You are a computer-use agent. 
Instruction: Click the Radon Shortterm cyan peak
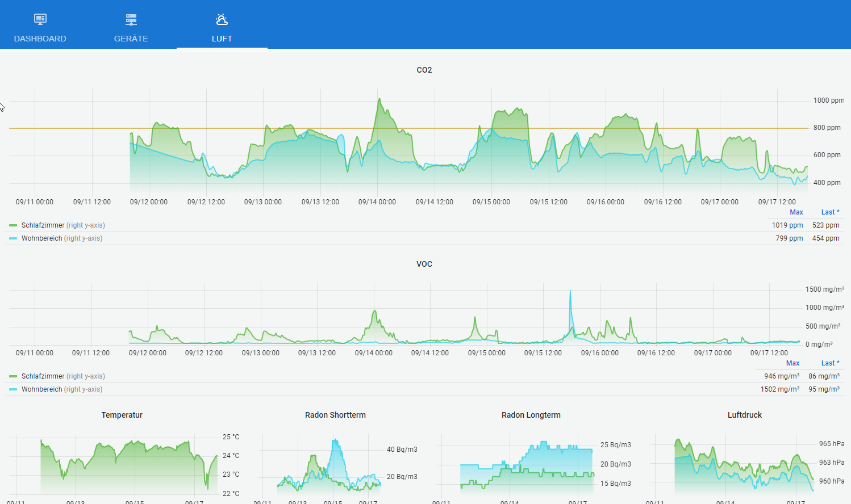(x=335, y=440)
